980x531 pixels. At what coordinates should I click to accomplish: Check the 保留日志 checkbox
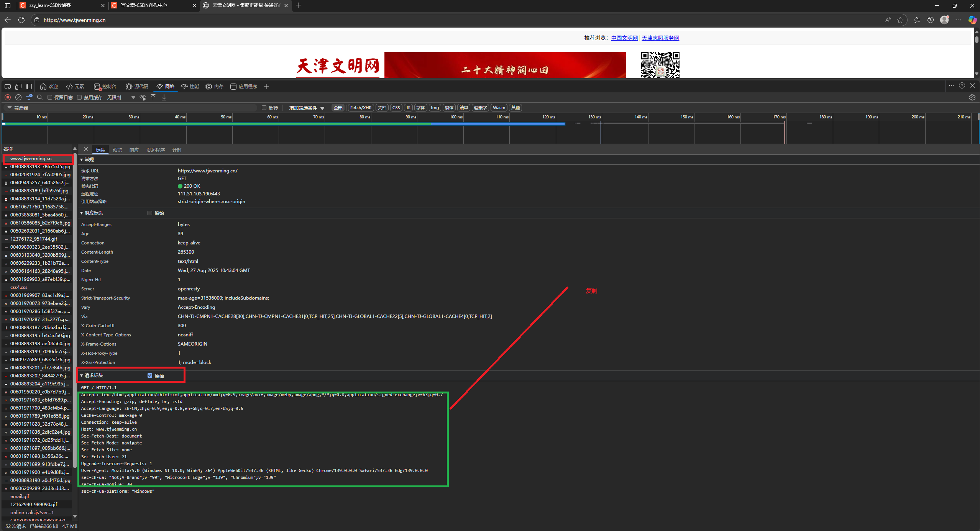pos(49,97)
